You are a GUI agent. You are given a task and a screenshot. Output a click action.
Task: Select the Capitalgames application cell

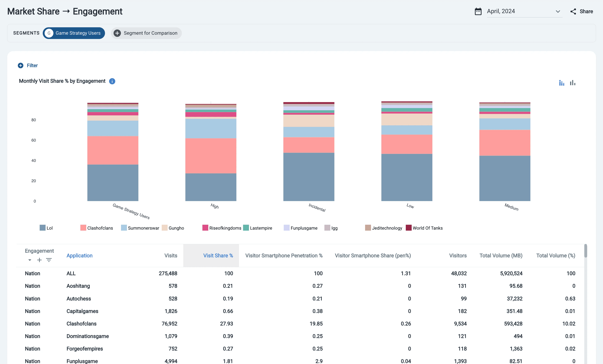[82, 311]
